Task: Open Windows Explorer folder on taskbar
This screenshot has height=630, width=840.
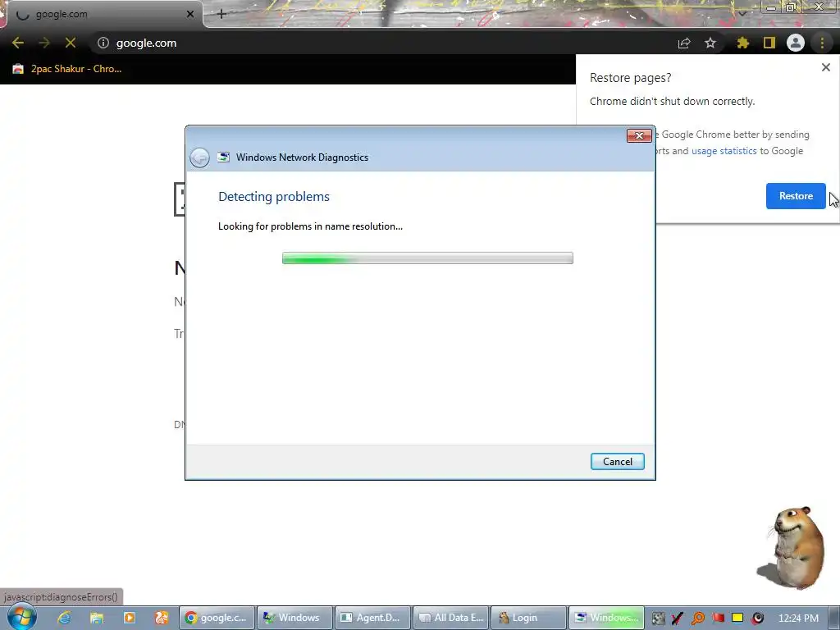Action: (97, 618)
